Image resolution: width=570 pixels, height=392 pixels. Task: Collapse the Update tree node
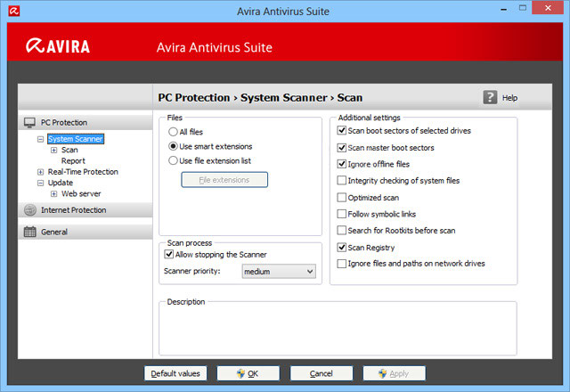40,183
